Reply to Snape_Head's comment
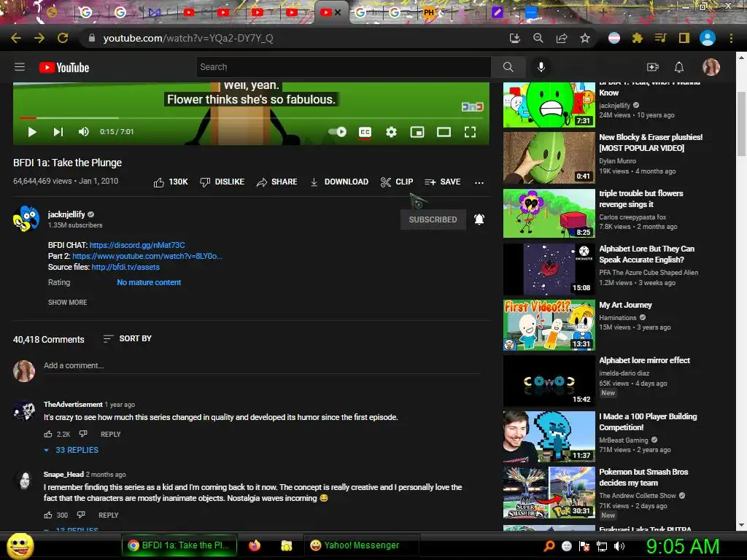Viewport: 747px width, 560px height. (108, 516)
